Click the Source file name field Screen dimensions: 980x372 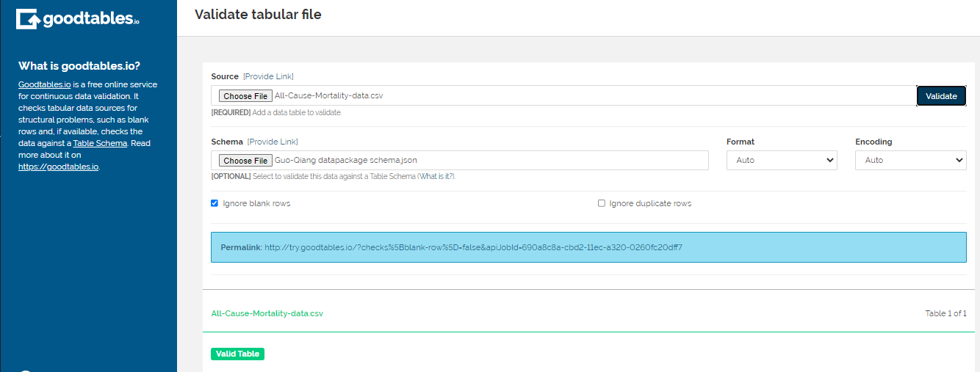click(x=563, y=96)
